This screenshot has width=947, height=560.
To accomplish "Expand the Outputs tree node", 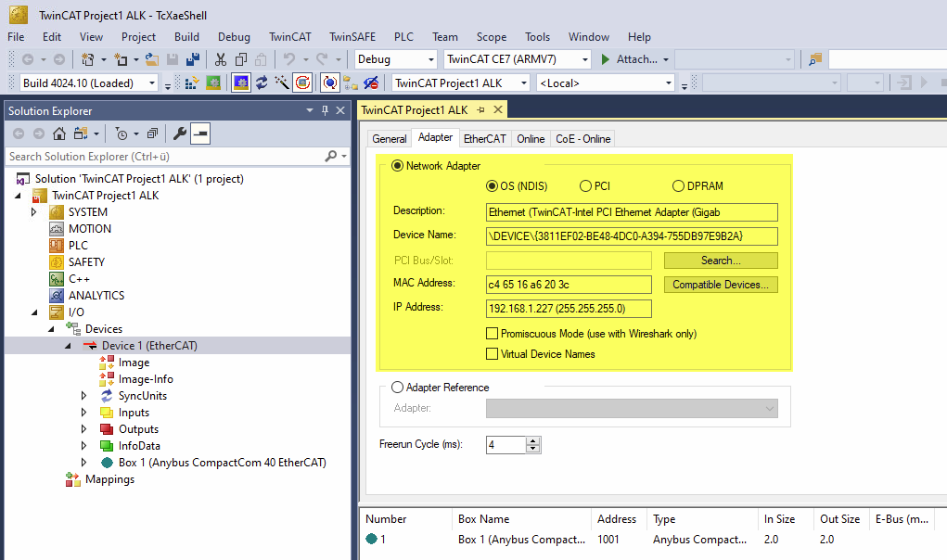I will (84, 429).
